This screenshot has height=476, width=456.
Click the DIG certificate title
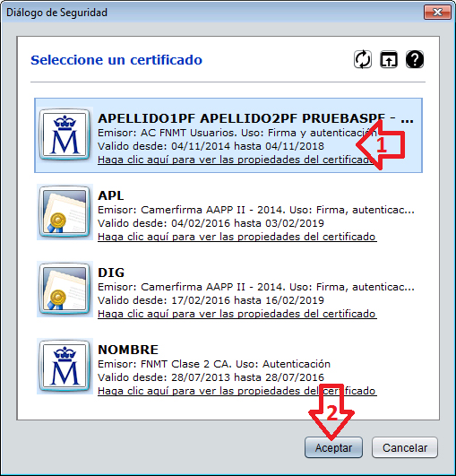click(111, 273)
